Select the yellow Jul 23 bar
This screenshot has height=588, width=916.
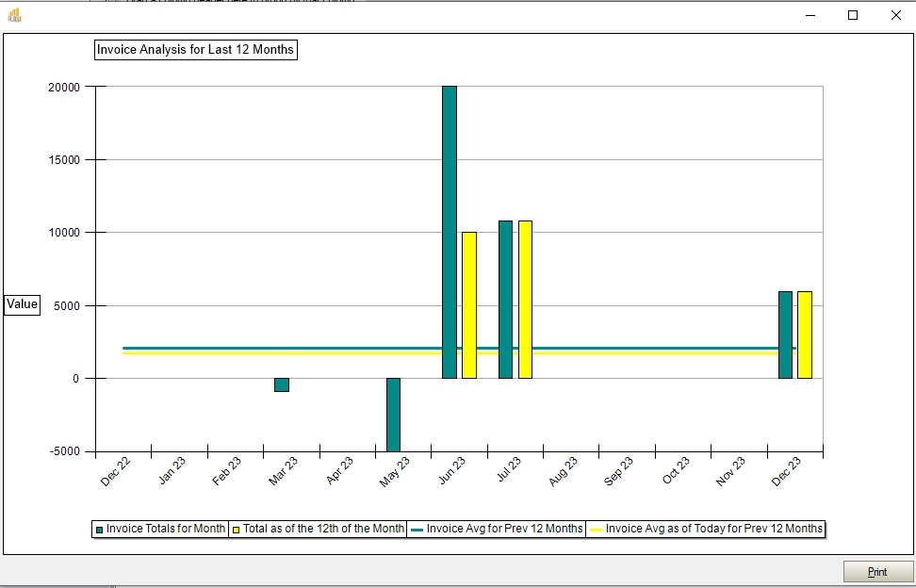[x=525, y=299]
